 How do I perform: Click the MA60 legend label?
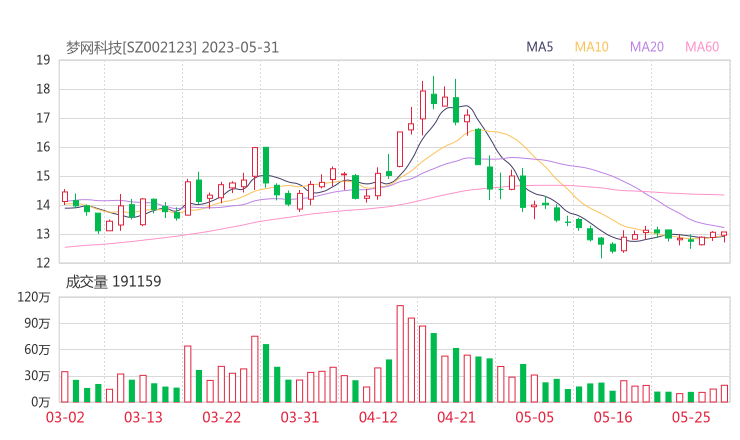click(702, 47)
